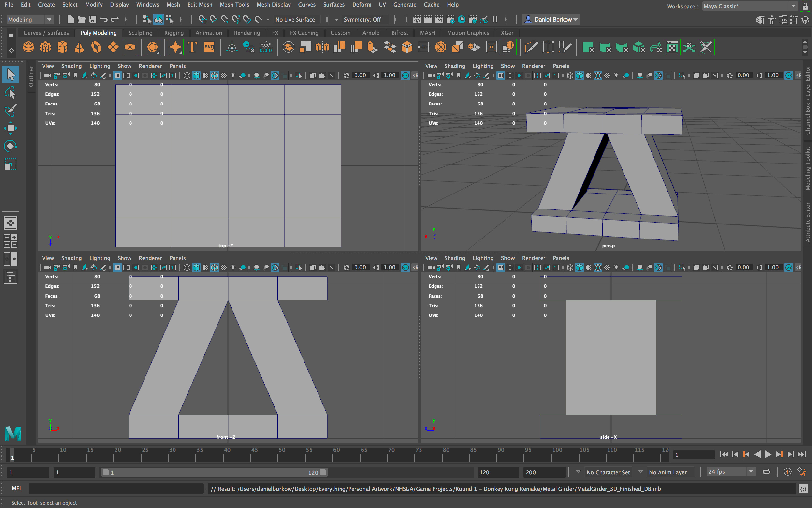The height and width of the screenshot is (508, 812).
Task: Go to start of playback range
Action: click(724, 454)
